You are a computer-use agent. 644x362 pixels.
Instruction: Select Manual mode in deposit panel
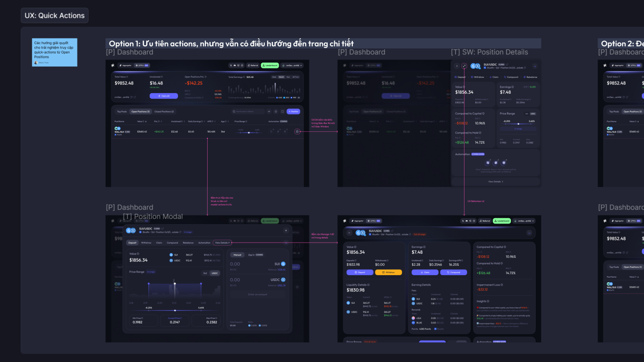point(237,255)
